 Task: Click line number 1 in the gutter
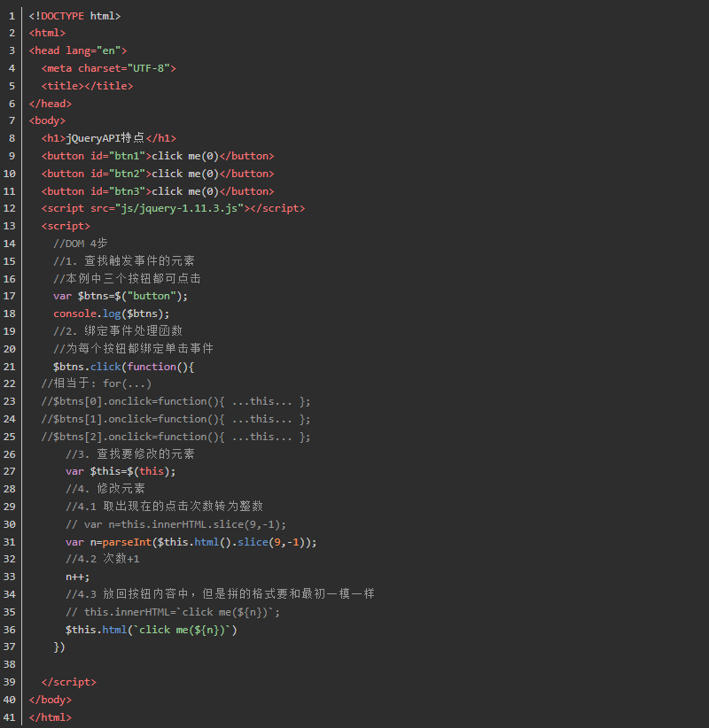click(x=12, y=16)
